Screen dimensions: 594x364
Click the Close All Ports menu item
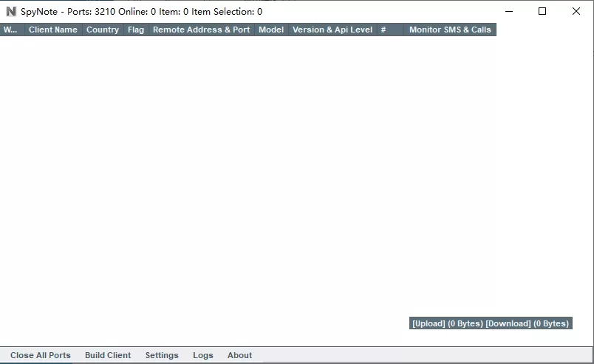pyautogui.click(x=41, y=355)
